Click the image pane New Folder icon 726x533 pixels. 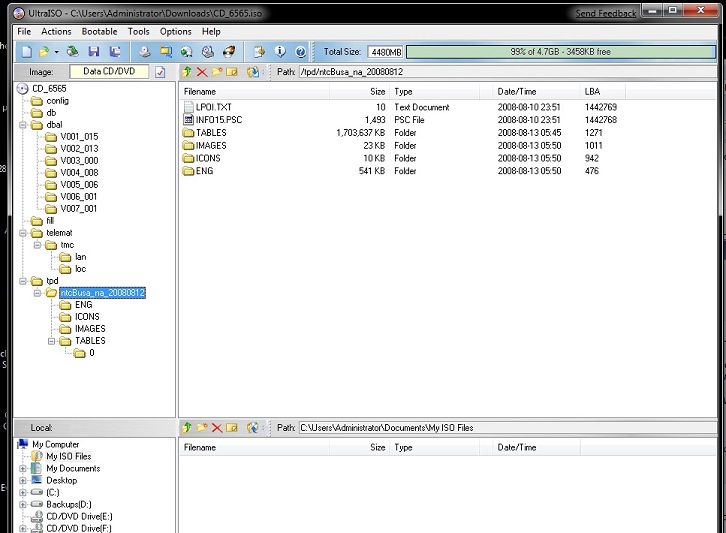coord(217,72)
